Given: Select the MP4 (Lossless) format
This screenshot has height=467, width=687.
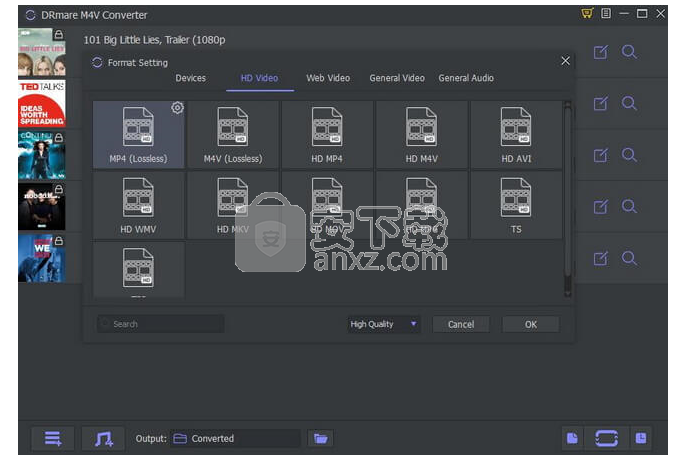Looking at the screenshot, I should pyautogui.click(x=138, y=134).
